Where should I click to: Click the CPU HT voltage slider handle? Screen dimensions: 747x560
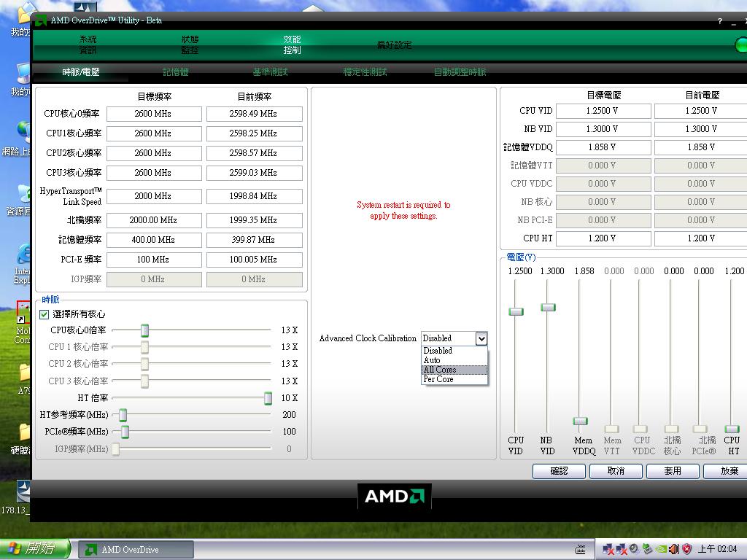click(732, 429)
